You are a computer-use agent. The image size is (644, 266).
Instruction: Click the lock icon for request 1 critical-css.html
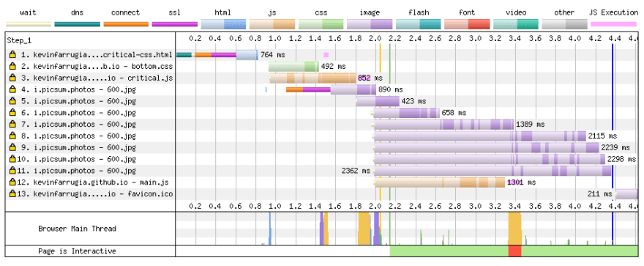[x=12, y=55]
